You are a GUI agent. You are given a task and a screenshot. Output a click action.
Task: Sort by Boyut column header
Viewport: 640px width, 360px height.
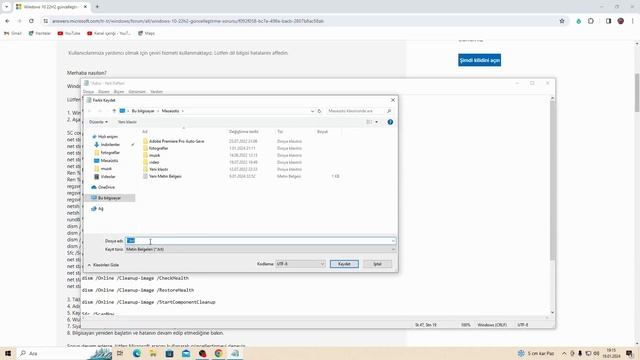tap(322, 132)
